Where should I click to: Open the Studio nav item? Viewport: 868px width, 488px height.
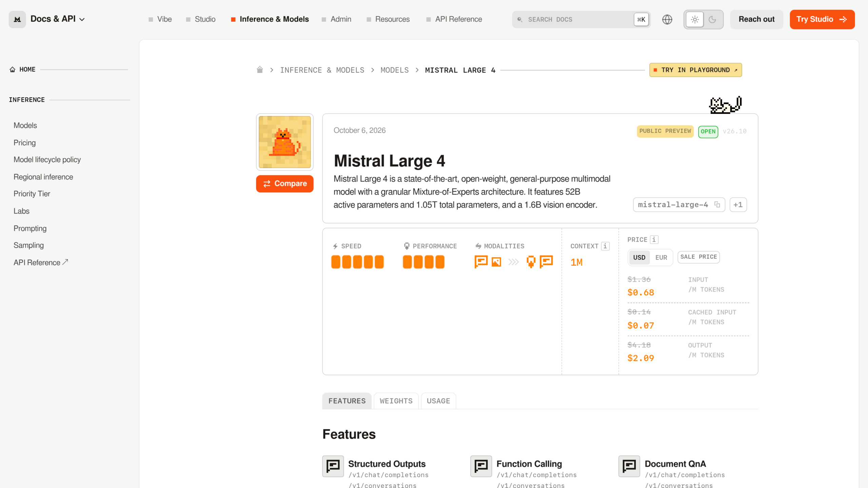click(201, 19)
